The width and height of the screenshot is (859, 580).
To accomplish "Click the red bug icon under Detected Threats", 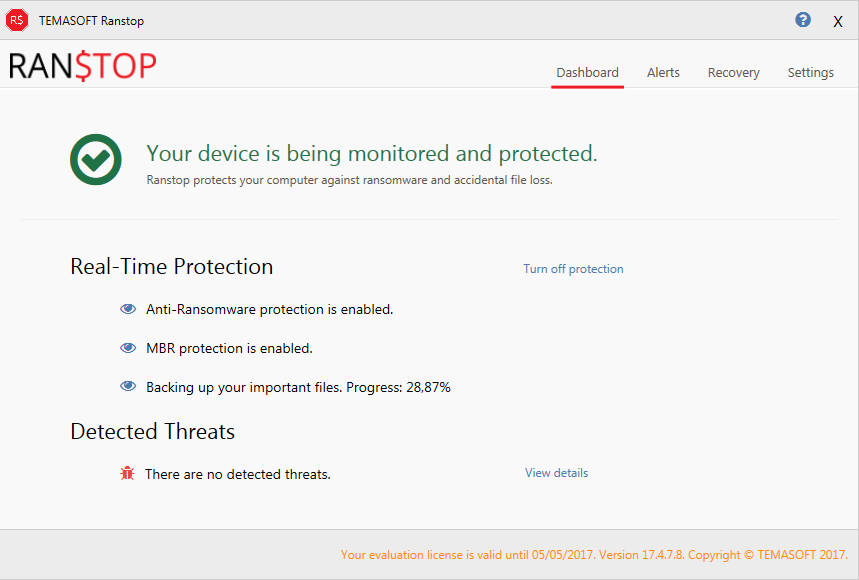I will pyautogui.click(x=127, y=473).
